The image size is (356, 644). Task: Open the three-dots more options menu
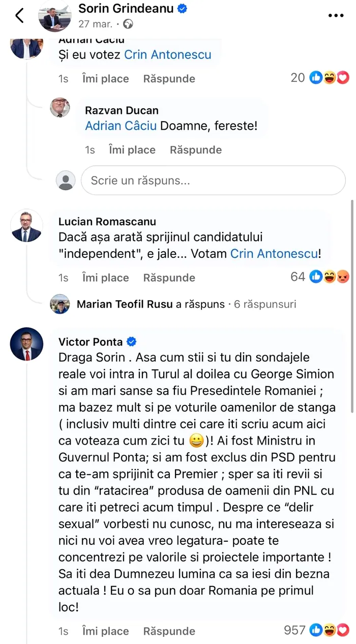(x=336, y=16)
